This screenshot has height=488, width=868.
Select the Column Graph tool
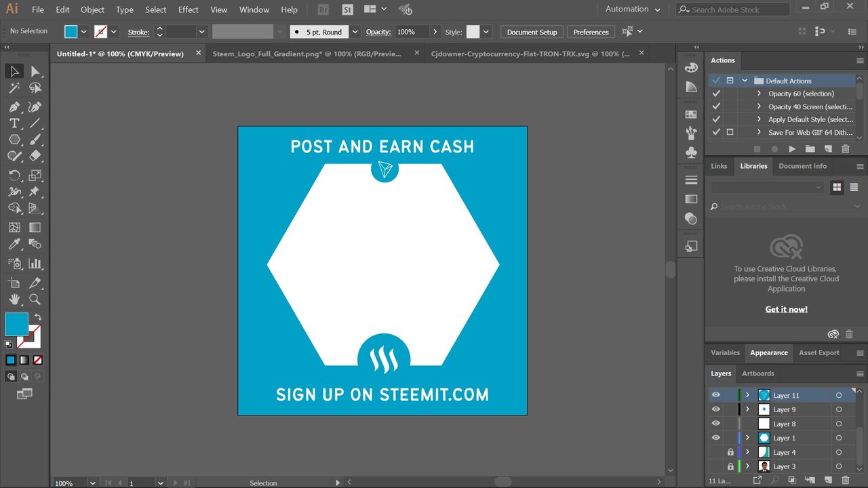pyautogui.click(x=35, y=264)
